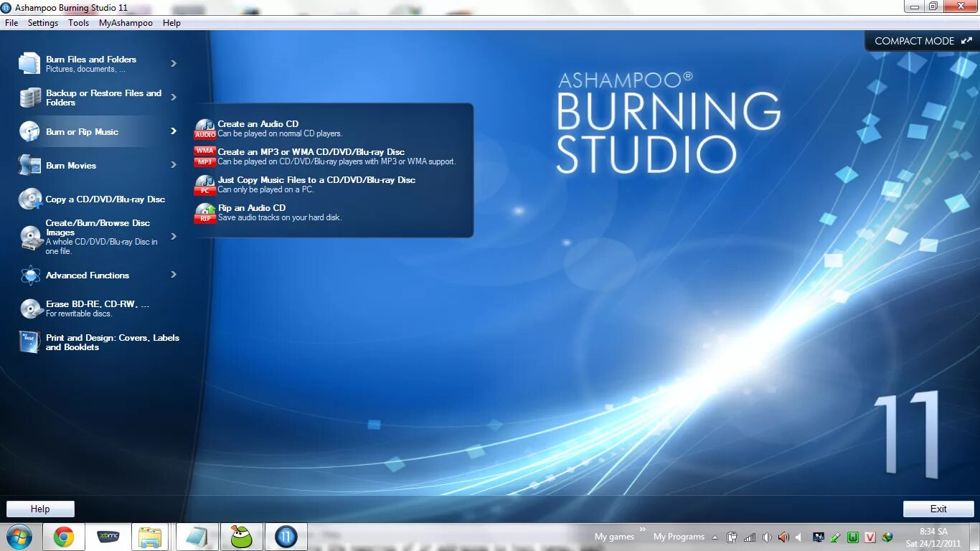Click the red speaker tray icon
980x551 pixels.
point(784,537)
